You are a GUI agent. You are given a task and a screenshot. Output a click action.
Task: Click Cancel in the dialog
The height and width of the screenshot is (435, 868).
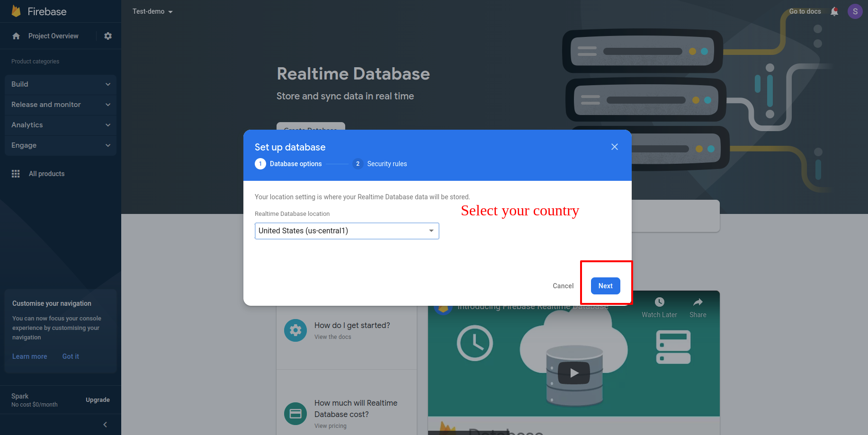coord(563,286)
